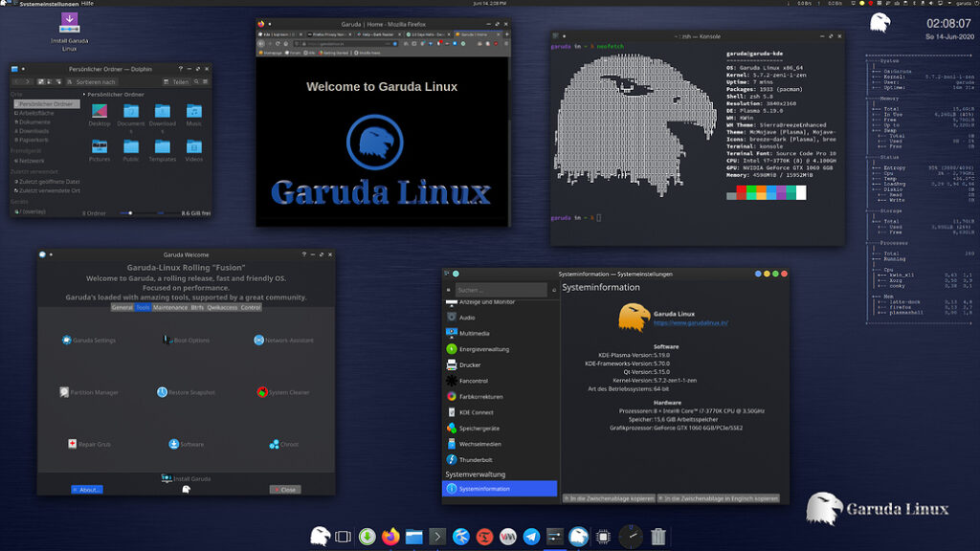Start the System Cleaner tool

click(261, 391)
